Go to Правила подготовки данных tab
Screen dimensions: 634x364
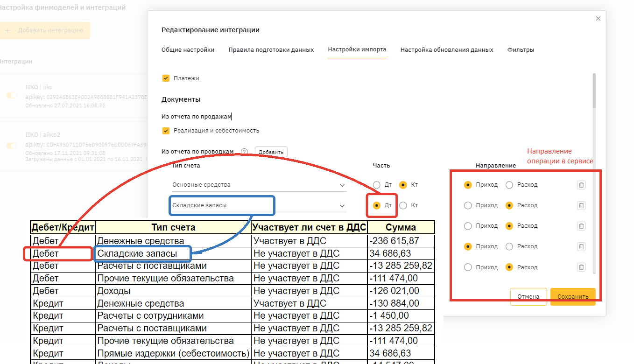pos(271,50)
